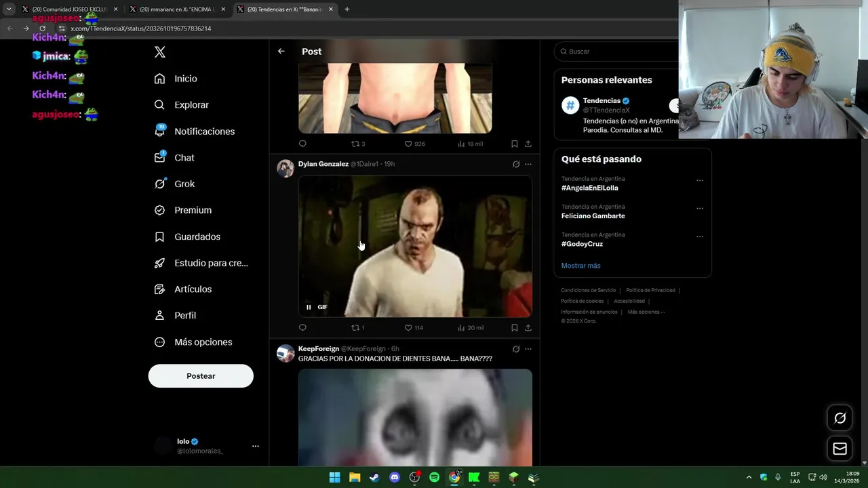Open more options on KeepForeign's post

click(528, 349)
